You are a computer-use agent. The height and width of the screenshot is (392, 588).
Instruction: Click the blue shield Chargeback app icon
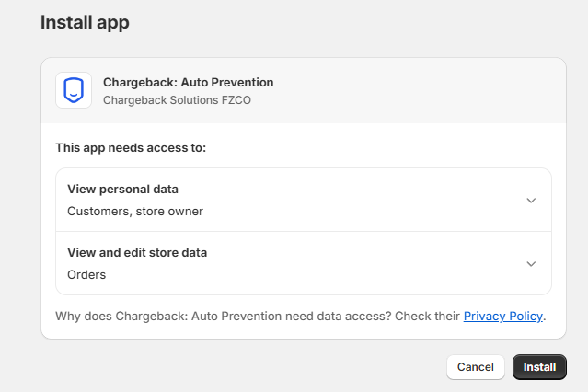tap(74, 90)
